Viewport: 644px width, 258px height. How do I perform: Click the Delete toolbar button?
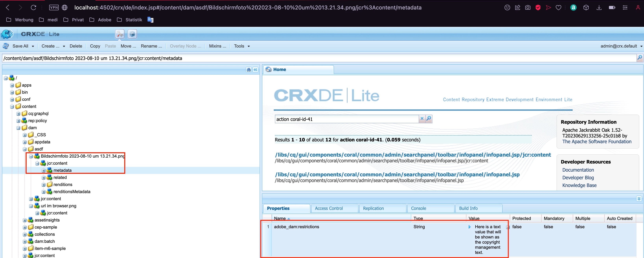pyautogui.click(x=76, y=46)
